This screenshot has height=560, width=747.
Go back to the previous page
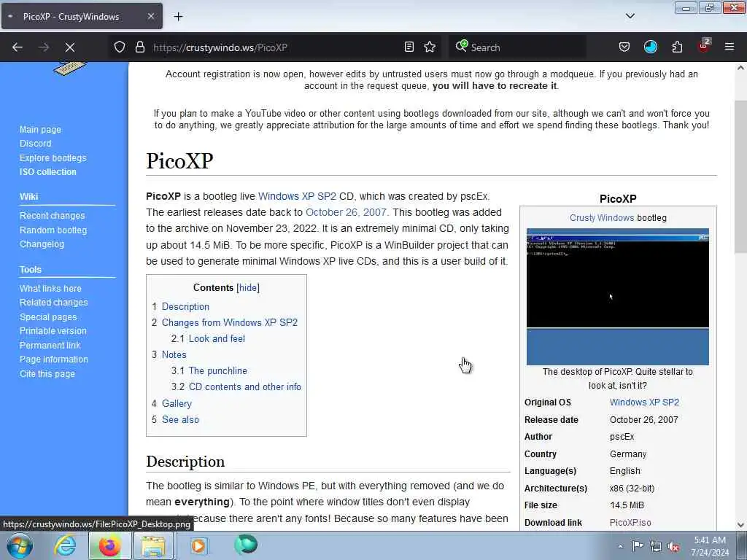click(18, 47)
